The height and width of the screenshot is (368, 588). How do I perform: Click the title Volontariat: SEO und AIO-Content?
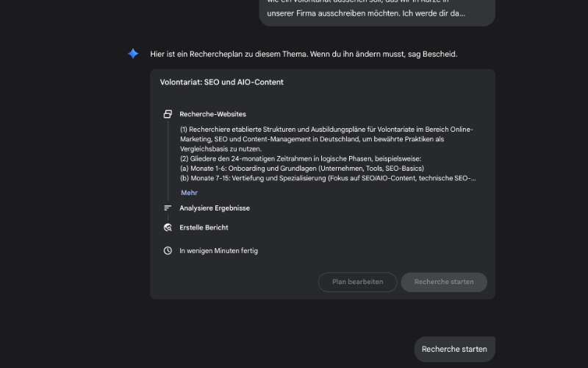pos(221,82)
